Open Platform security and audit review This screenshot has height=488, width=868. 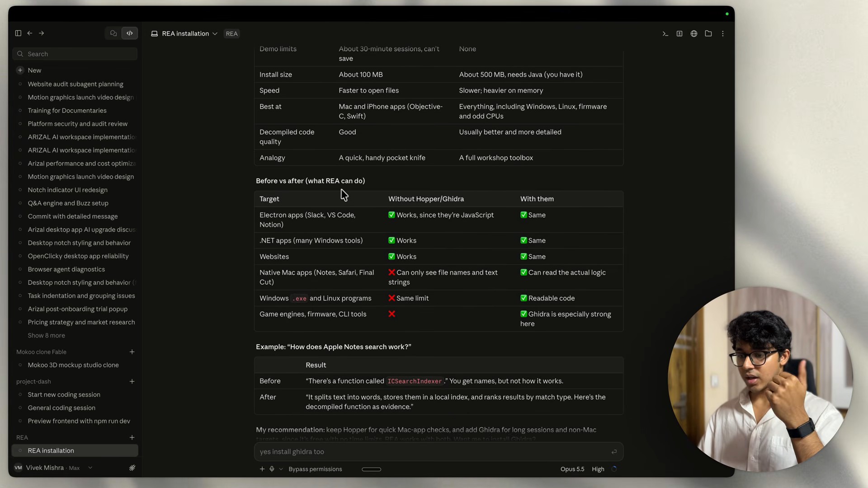(77, 123)
